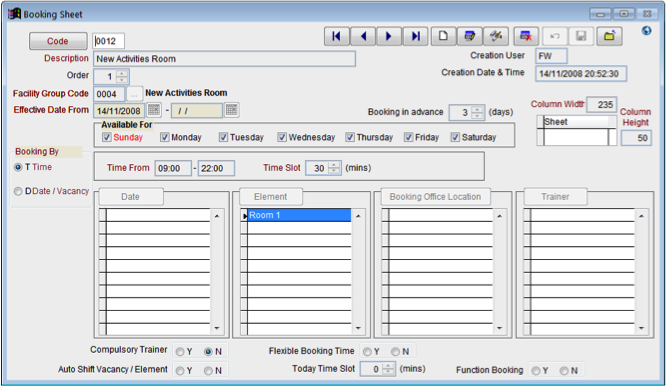The image size is (666, 387).
Task: Open the Date tab header
Action: pyautogui.click(x=130, y=197)
